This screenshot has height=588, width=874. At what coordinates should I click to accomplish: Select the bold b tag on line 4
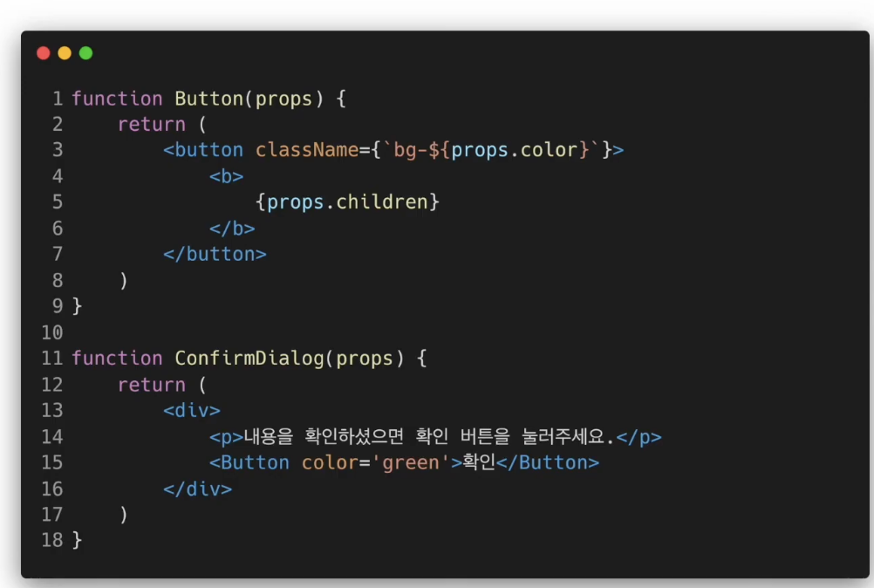point(226,175)
